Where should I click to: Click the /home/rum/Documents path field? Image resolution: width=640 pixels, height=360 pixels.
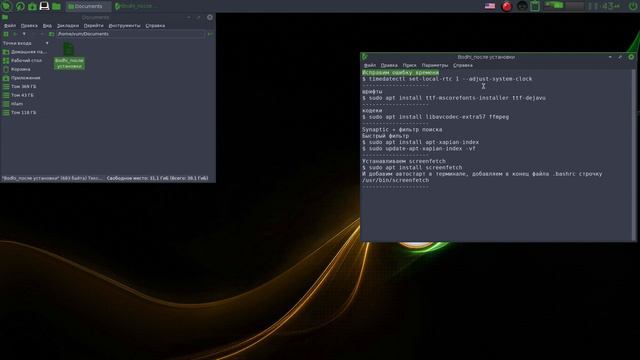131,34
